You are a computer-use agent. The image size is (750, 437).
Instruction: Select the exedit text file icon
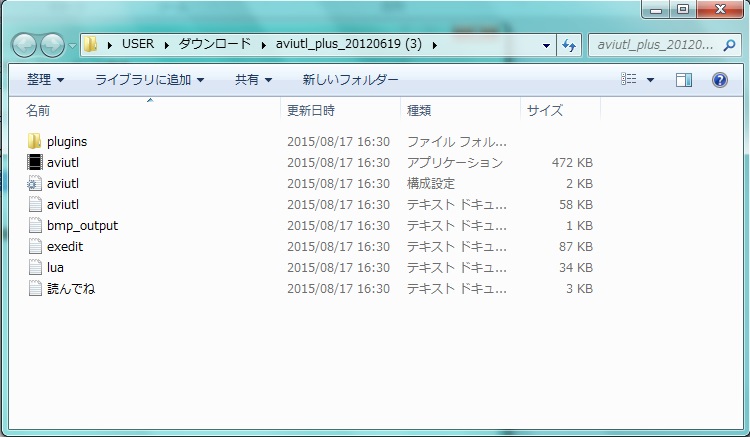pyautogui.click(x=35, y=246)
